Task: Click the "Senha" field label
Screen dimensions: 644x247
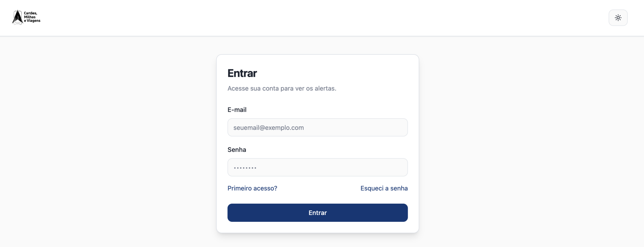Action: point(236,150)
